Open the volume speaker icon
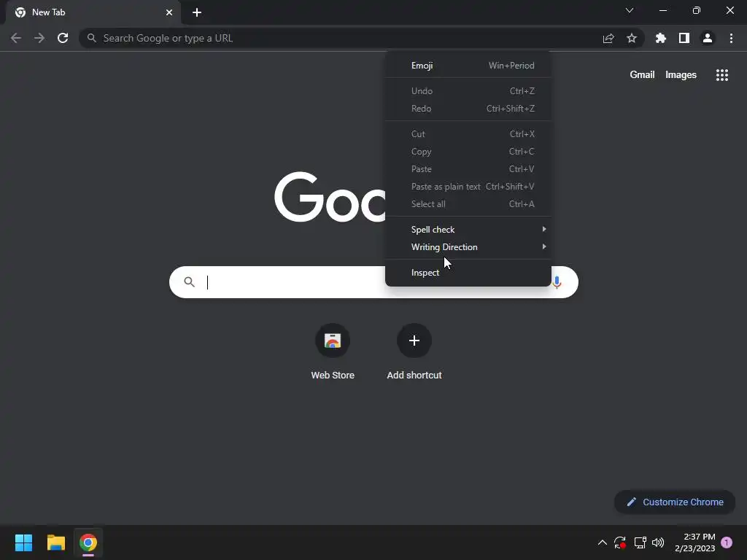747x560 pixels. pyautogui.click(x=658, y=542)
